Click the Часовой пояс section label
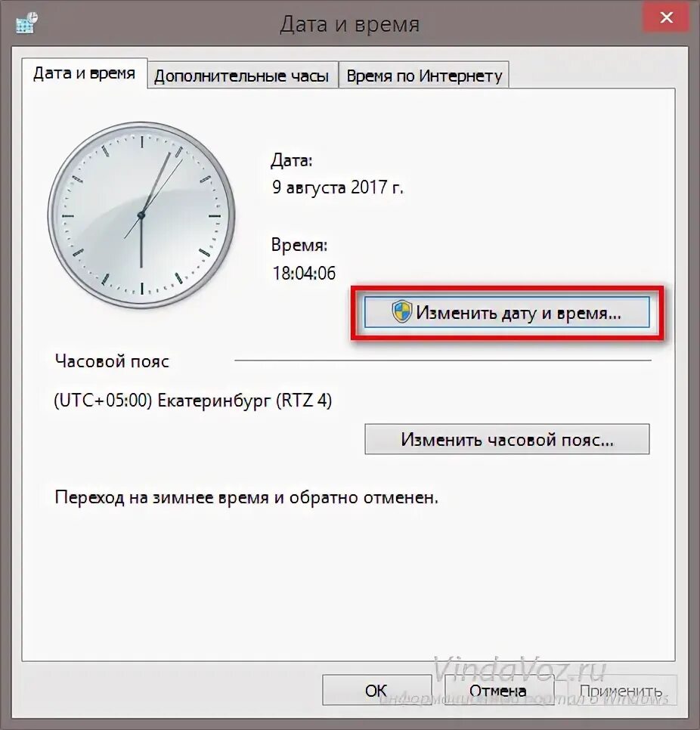The width and height of the screenshot is (700, 730). pos(112,361)
